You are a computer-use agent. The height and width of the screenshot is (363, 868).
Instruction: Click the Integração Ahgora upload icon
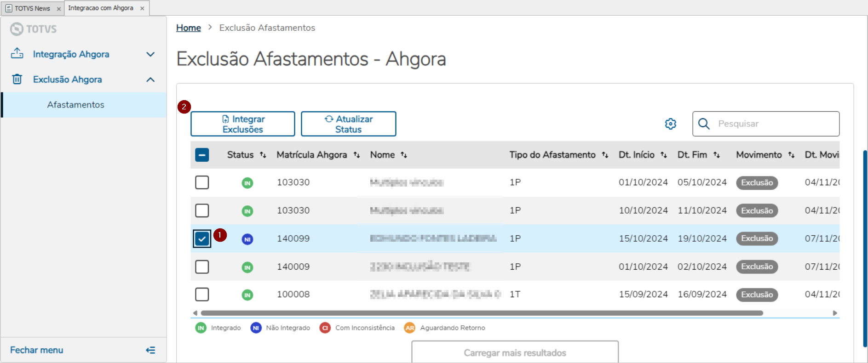(x=17, y=53)
